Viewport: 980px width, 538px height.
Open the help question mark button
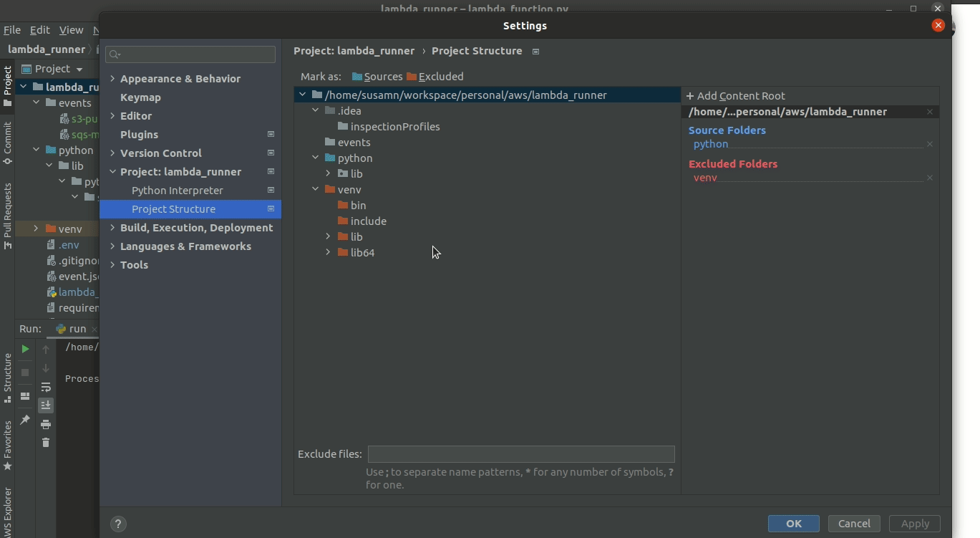pyautogui.click(x=119, y=524)
